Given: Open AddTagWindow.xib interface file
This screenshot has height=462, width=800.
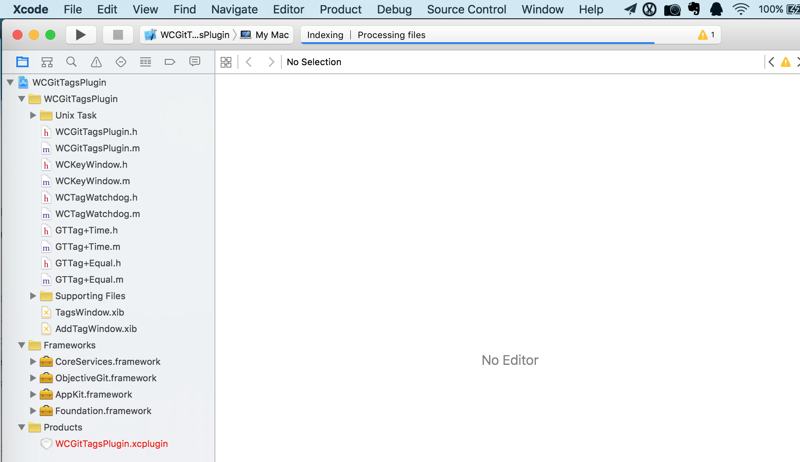Looking at the screenshot, I should click(x=96, y=329).
